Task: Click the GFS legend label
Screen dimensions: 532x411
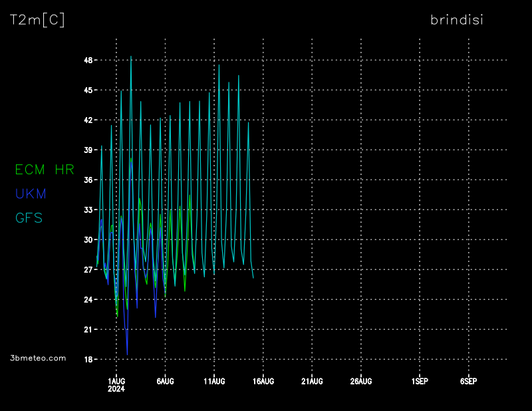Action: pos(29,217)
